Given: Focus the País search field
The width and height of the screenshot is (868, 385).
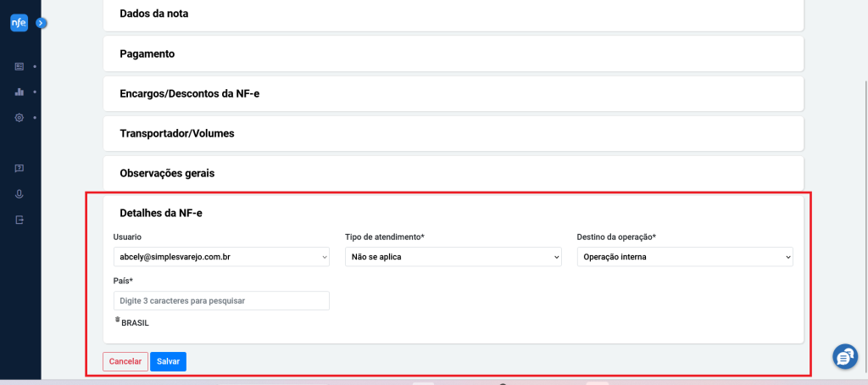Looking at the screenshot, I should tap(221, 301).
